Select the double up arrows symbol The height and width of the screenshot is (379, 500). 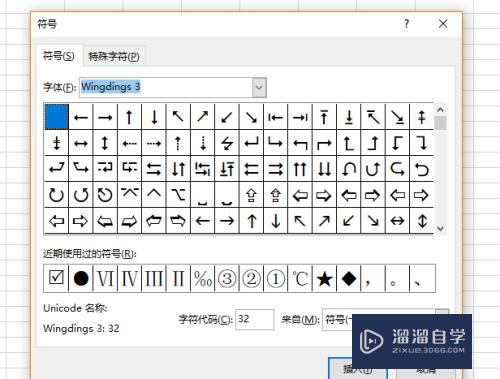[300, 169]
